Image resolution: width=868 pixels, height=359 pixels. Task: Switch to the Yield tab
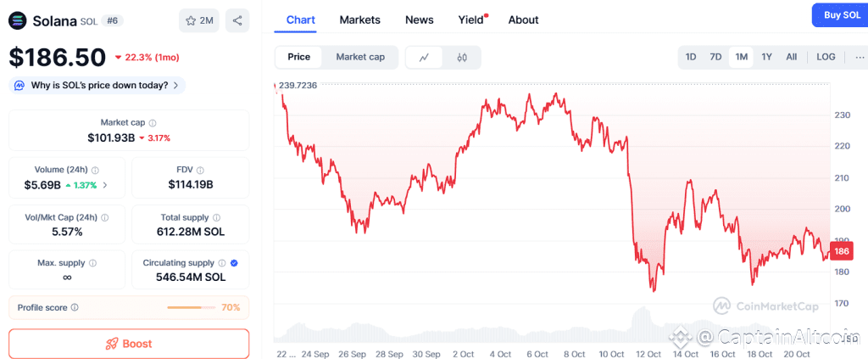[x=470, y=20]
